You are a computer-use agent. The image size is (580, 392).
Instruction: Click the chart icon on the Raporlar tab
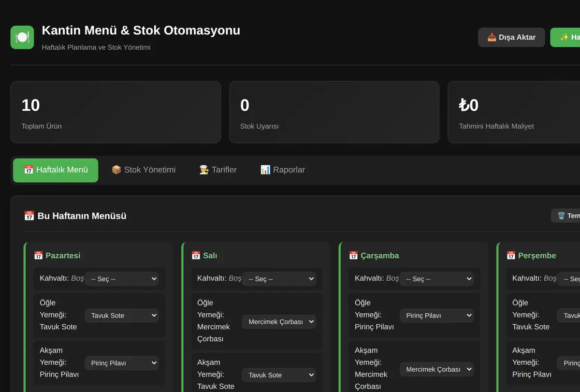pos(265,170)
